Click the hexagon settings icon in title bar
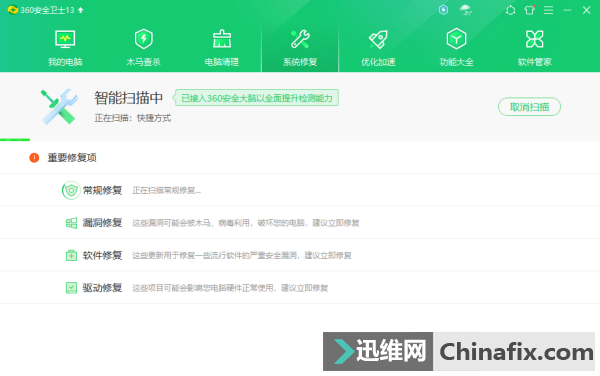The height and width of the screenshot is (376, 600). coord(510,10)
